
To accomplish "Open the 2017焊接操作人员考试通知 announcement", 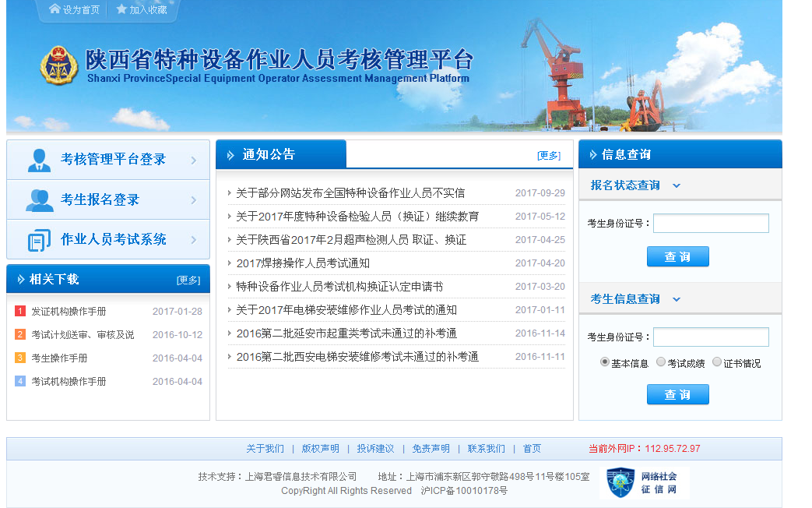I will [303, 263].
